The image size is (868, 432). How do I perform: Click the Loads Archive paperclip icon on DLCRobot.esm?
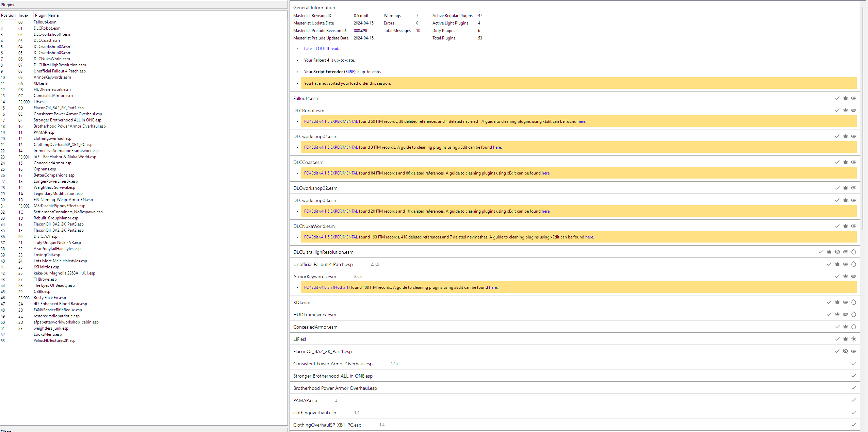(x=854, y=110)
